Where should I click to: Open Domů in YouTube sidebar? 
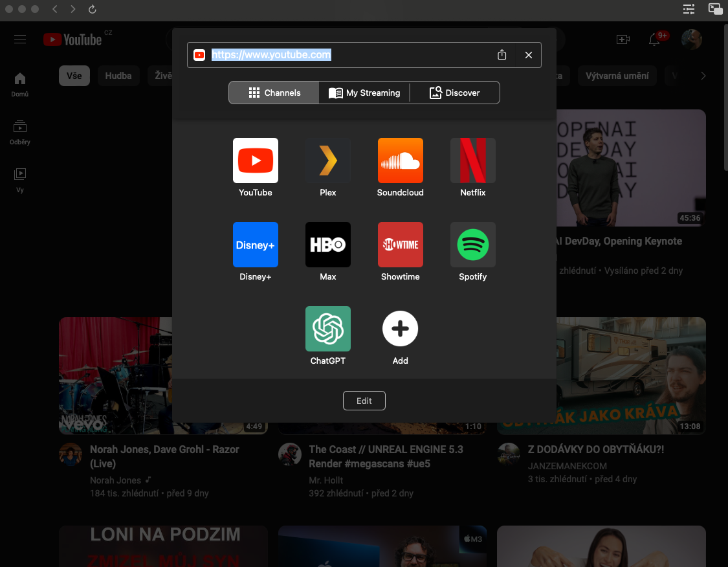(x=20, y=85)
